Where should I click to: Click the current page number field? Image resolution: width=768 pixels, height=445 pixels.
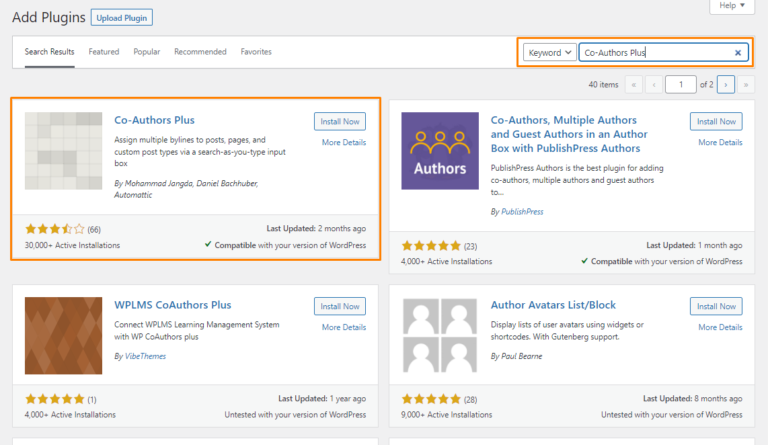[x=680, y=85]
